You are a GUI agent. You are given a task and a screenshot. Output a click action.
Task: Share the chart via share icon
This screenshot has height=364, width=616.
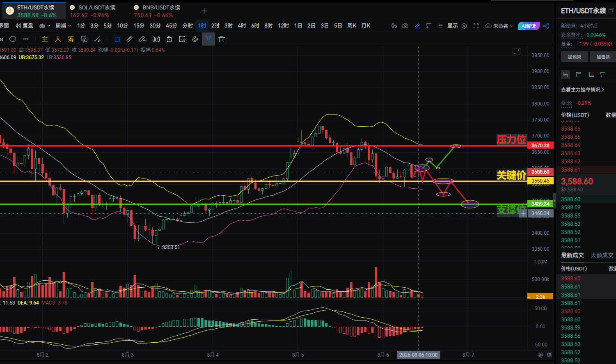pos(546,25)
